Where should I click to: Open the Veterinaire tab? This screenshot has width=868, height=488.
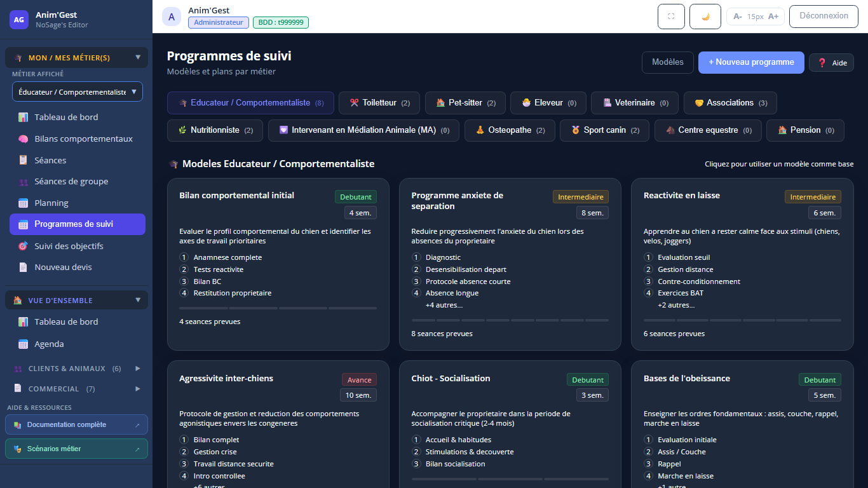[635, 103]
